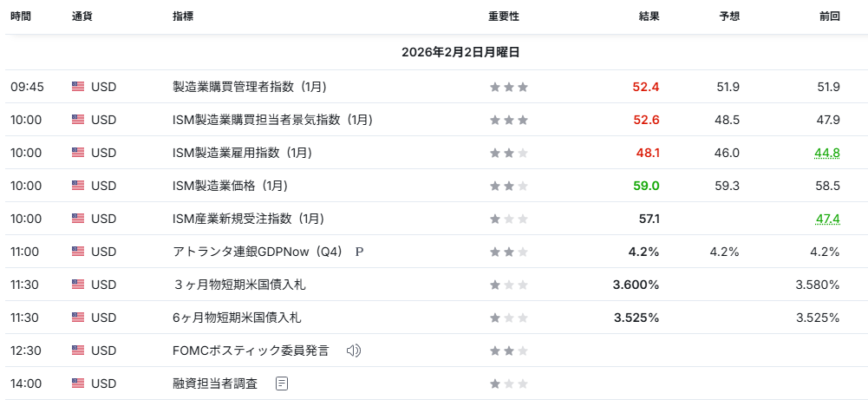This screenshot has height=400, width=868.
Task: Click the US flag in the 14:00 row
Action: click(x=78, y=384)
